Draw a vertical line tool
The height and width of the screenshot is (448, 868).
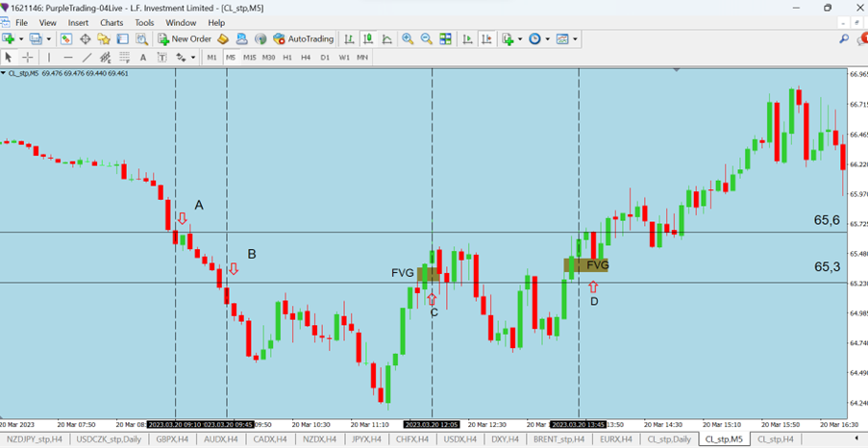[49, 58]
